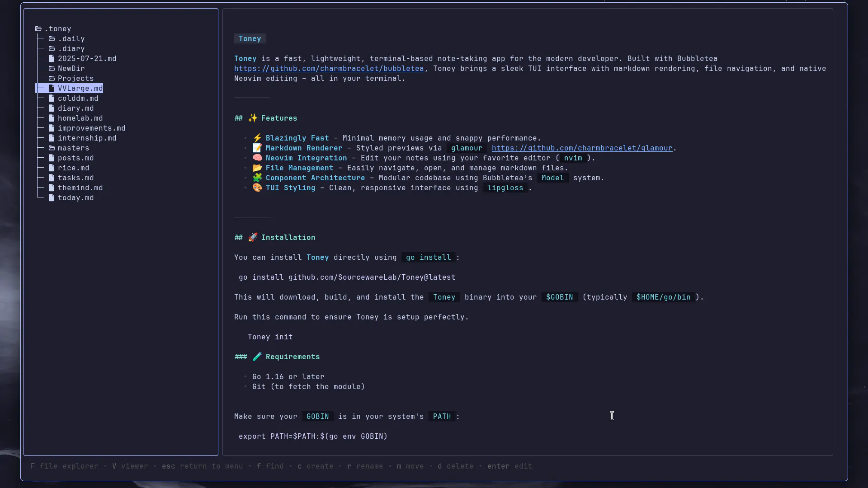Click the file icon next to tasks.md

52,178
